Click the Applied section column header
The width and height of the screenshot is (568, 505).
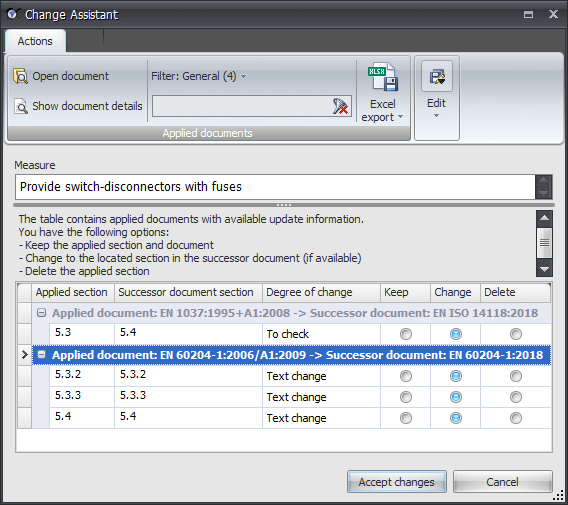tap(73, 292)
